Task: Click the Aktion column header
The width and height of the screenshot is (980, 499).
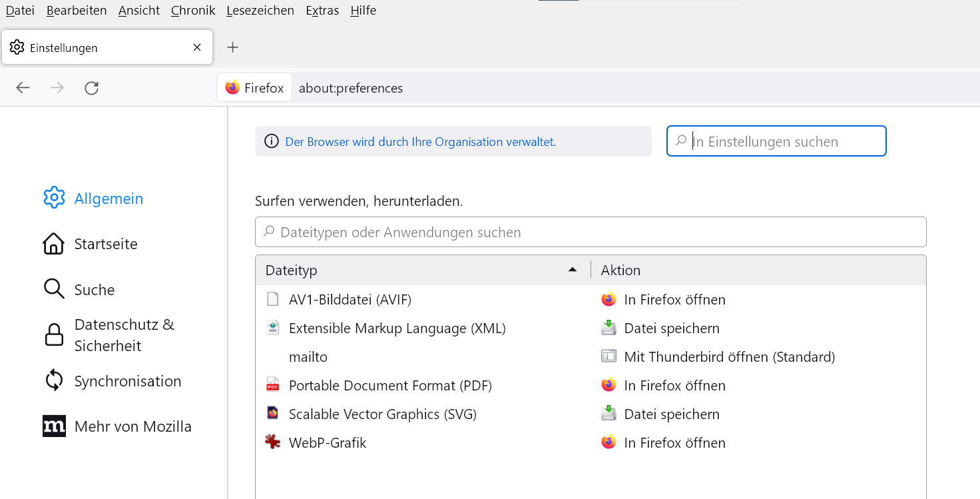Action: [759, 270]
